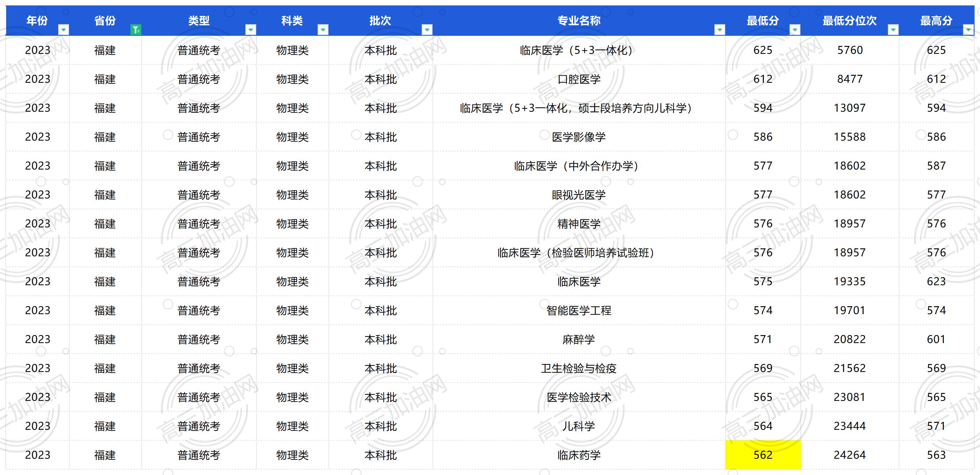The image size is (980, 475).
Task: Select the rank cell 19701
Action: [850, 311]
